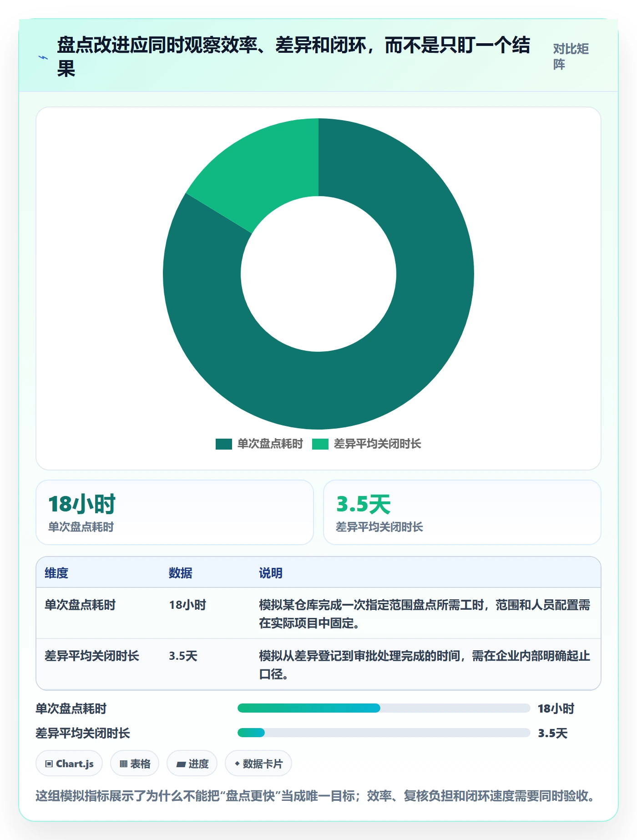Image resolution: width=637 pixels, height=840 pixels.
Task: Click the 说明 table column header
Action: point(271,573)
